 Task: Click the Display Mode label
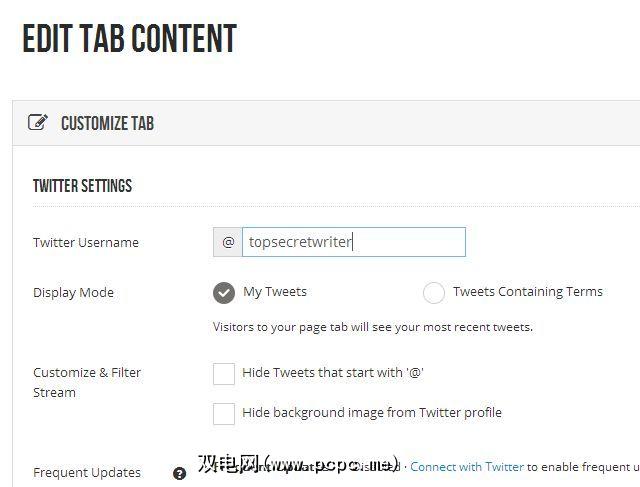[73, 292]
